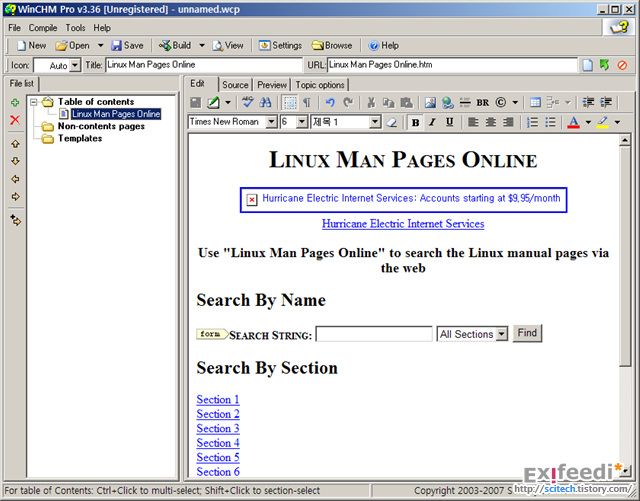Image resolution: width=640 pixels, height=501 pixels.
Task: Click the Open toolbar button
Action: [x=73, y=45]
